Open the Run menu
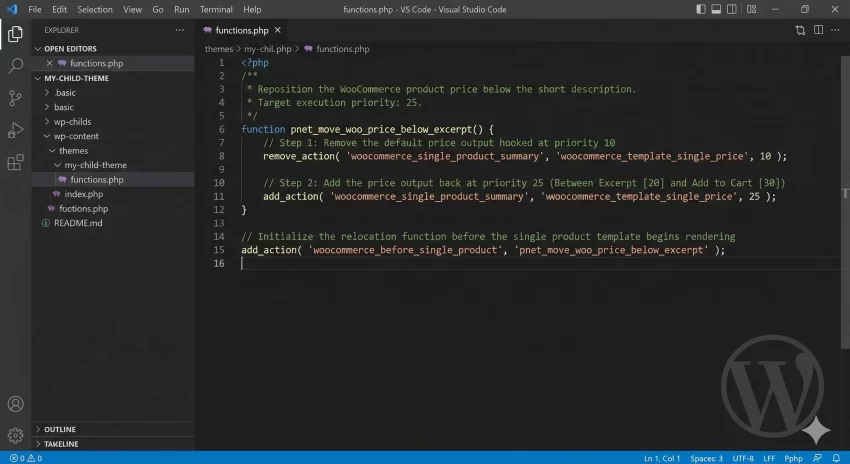 point(182,9)
